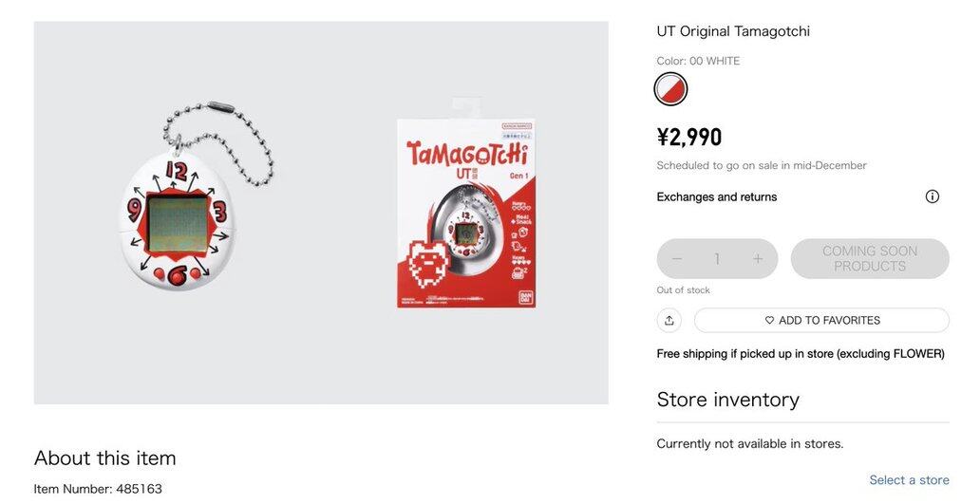The height and width of the screenshot is (504, 980).
Task: Click the Color: 00 WHITE label
Action: (698, 61)
